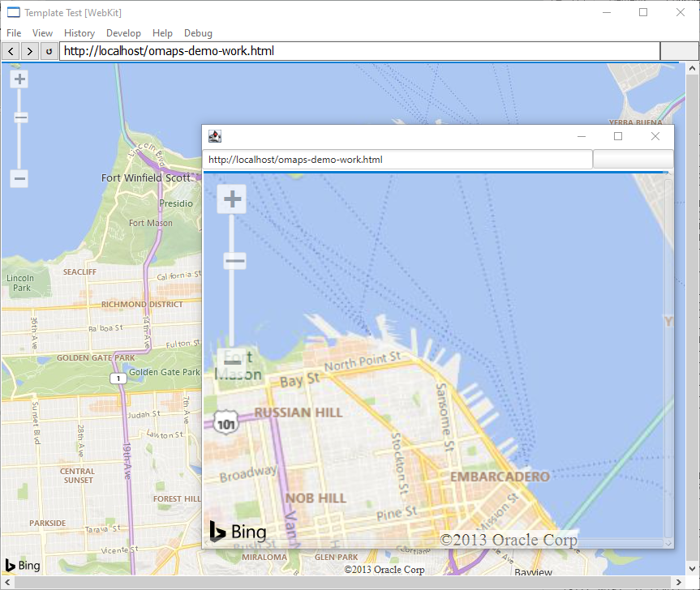Click the Golden Gate Park label
This screenshot has width=700, height=590.
point(165,372)
